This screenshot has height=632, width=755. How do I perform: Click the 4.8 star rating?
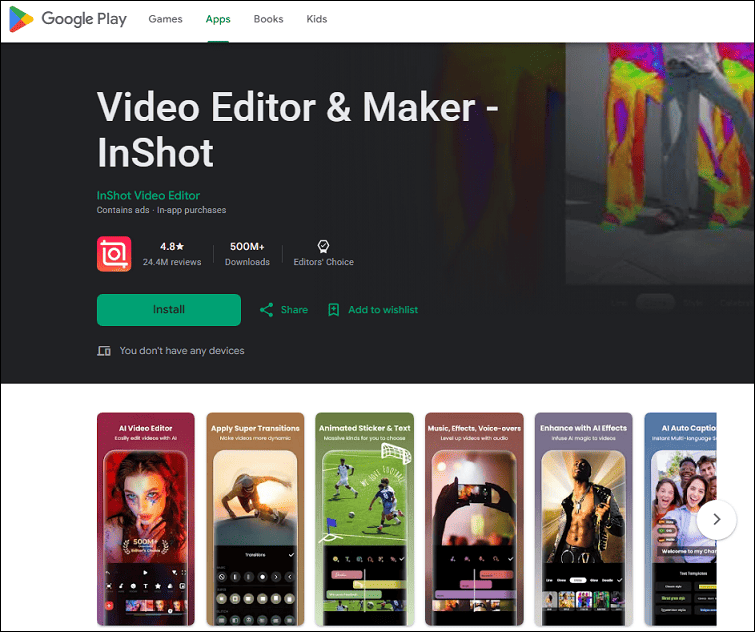[x=172, y=246]
